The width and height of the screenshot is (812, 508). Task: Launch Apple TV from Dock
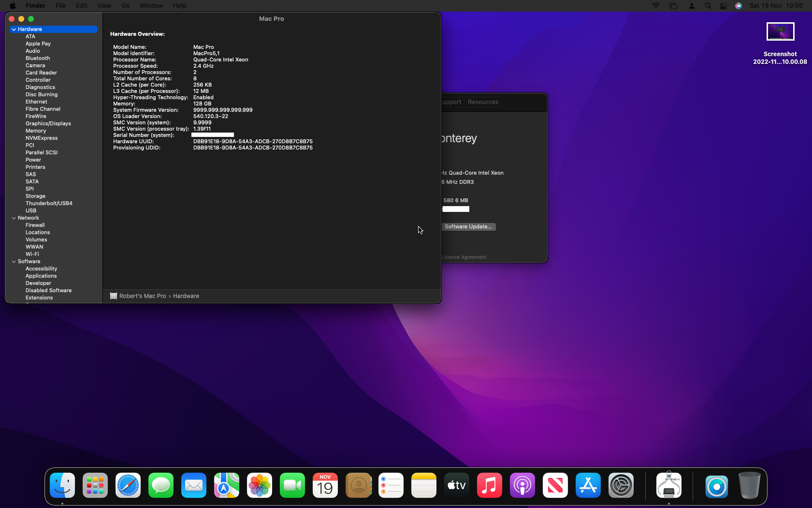(457, 485)
